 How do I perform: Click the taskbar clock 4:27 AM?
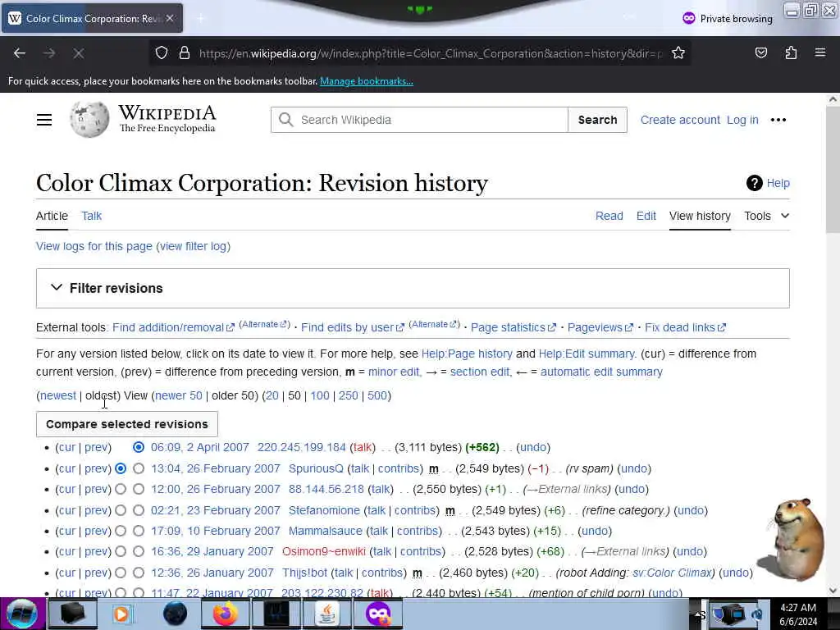pyautogui.click(x=797, y=608)
